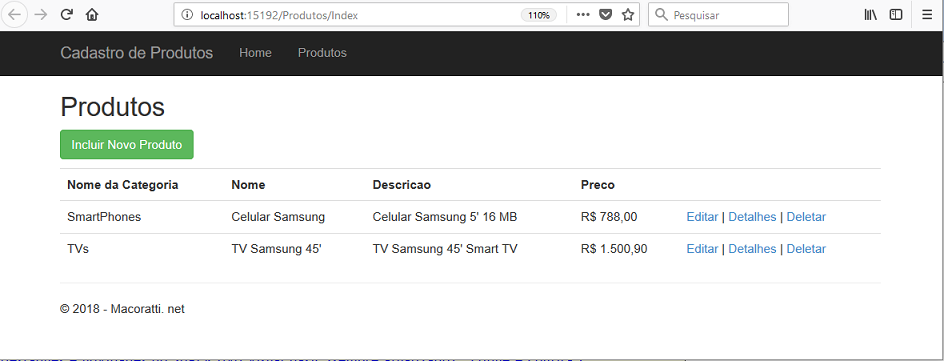
Task: Save page to Pocket icon
Action: coord(605,15)
